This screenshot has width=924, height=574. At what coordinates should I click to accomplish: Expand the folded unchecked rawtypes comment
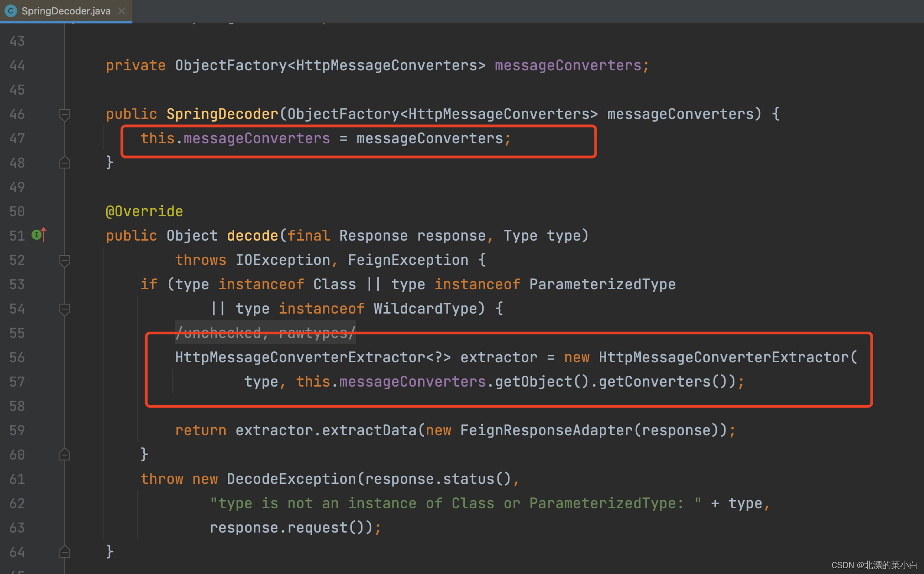tap(265, 333)
